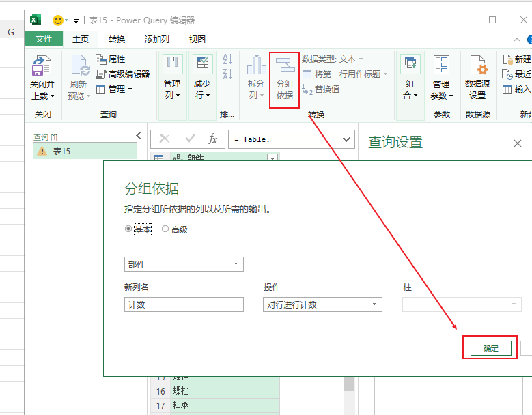
Task: Click the Refresh Preview icon
Action: (x=81, y=65)
